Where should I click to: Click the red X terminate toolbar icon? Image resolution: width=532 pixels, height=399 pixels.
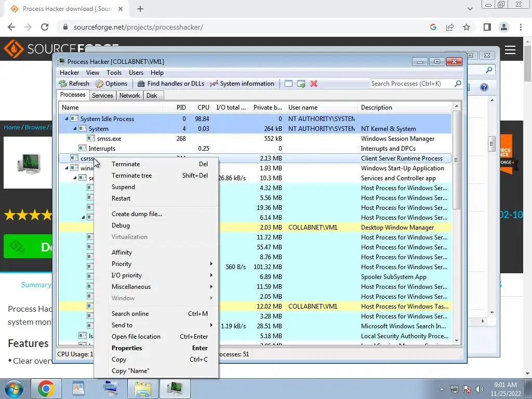point(314,84)
